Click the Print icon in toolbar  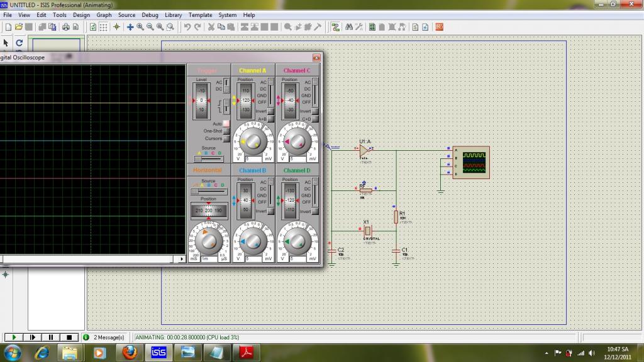pos(65,27)
